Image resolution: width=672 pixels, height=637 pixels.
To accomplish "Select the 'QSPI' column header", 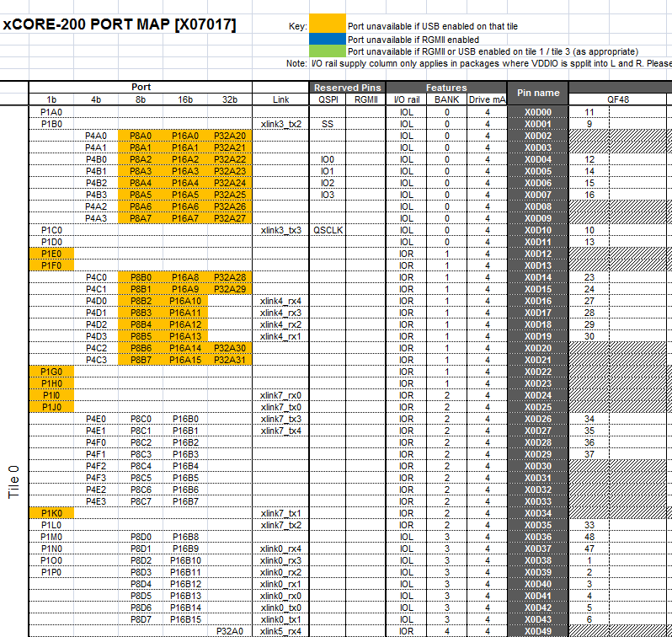I will 328,99.
